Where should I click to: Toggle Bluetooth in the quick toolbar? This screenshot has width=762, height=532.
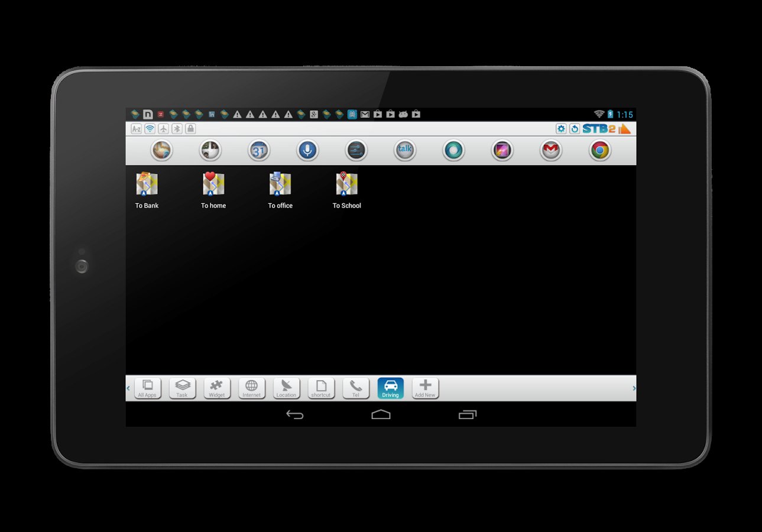177,129
